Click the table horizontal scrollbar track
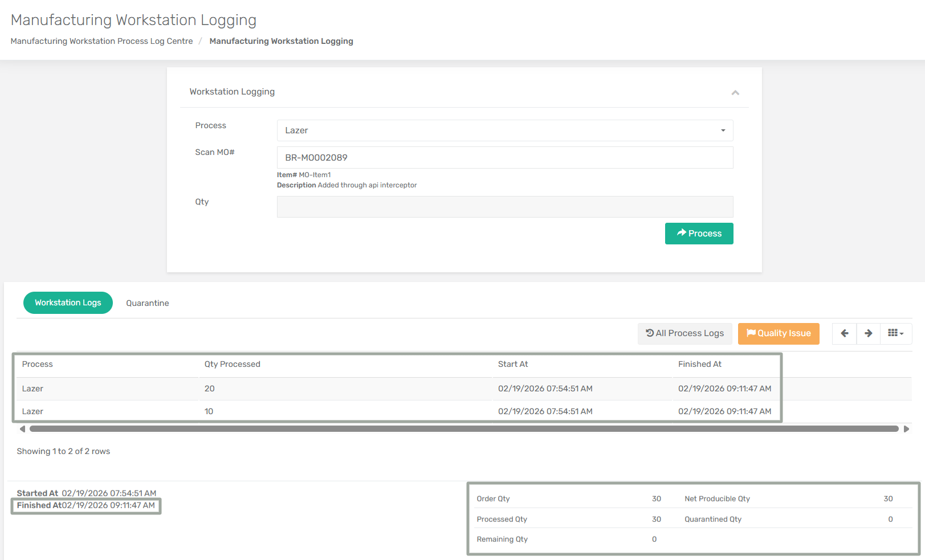925x560 pixels. tap(464, 429)
